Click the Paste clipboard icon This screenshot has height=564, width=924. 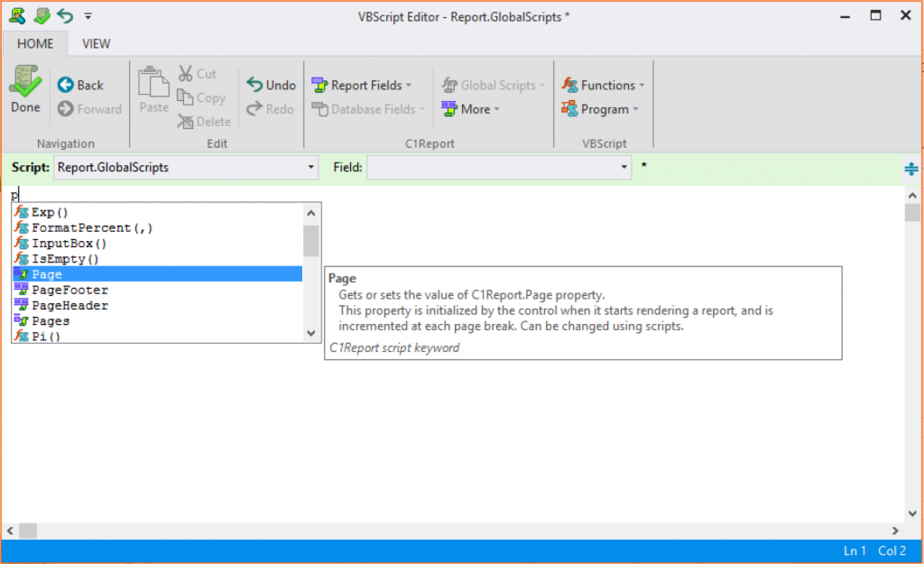click(153, 82)
